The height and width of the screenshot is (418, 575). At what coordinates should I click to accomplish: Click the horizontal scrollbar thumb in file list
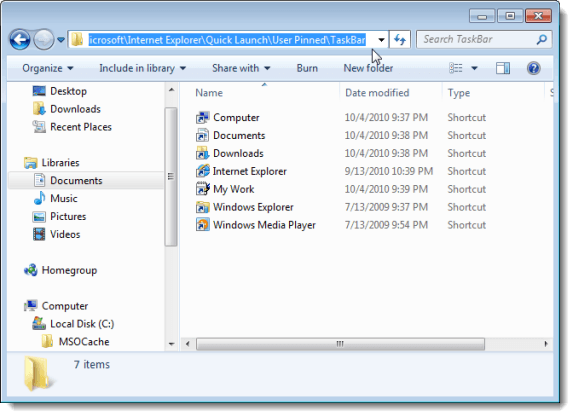point(340,344)
